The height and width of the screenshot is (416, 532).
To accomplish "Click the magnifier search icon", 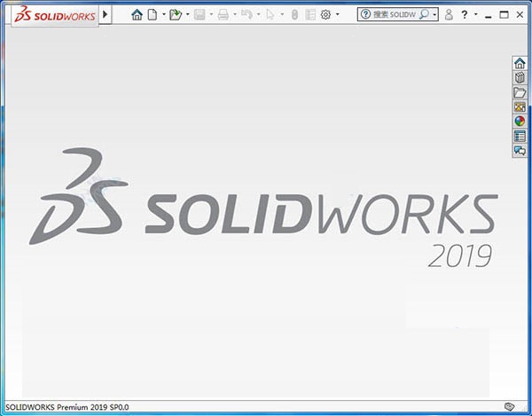I will (x=424, y=14).
